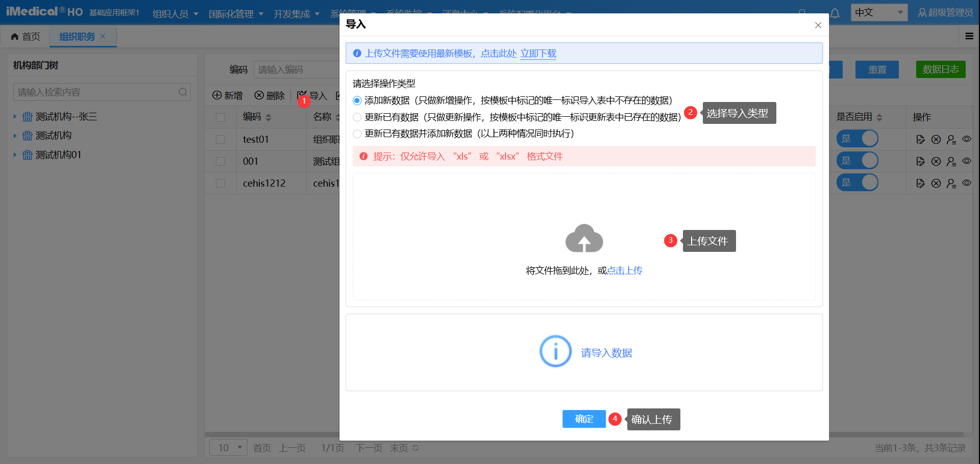Click the 点击上传 link
Image resolution: width=980 pixels, height=464 pixels.
(625, 270)
